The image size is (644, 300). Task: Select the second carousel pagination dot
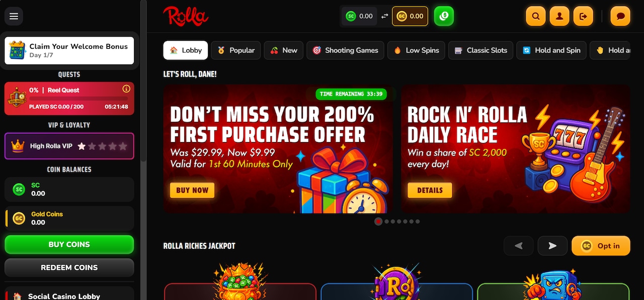(386, 221)
